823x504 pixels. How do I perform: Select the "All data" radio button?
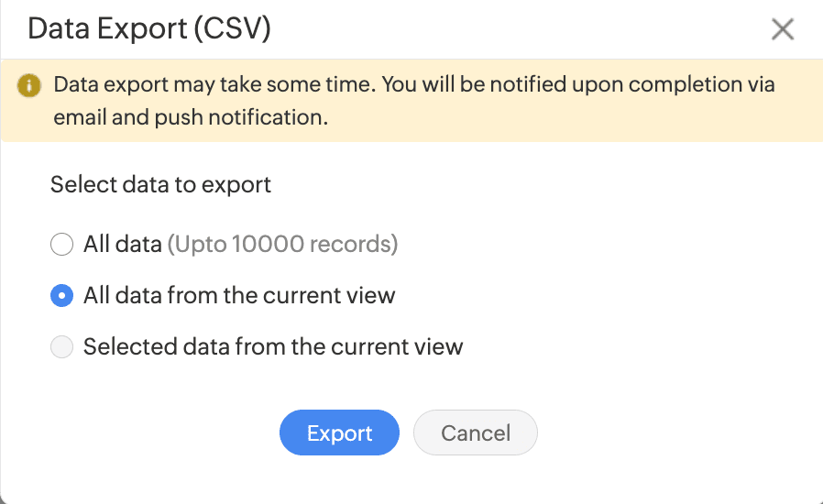click(61, 245)
